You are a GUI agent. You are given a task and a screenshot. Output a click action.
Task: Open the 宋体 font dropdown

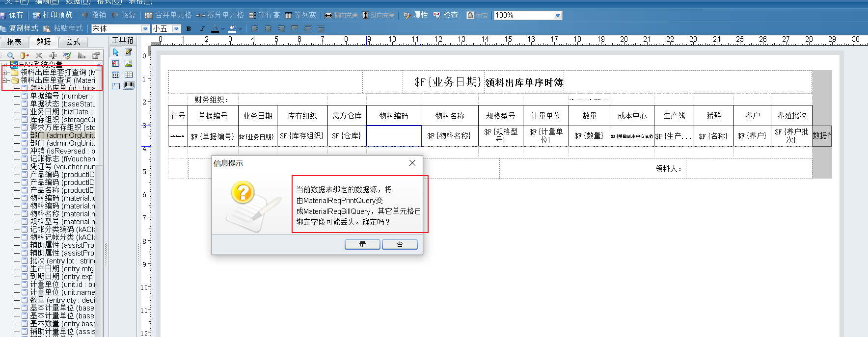tap(145, 29)
